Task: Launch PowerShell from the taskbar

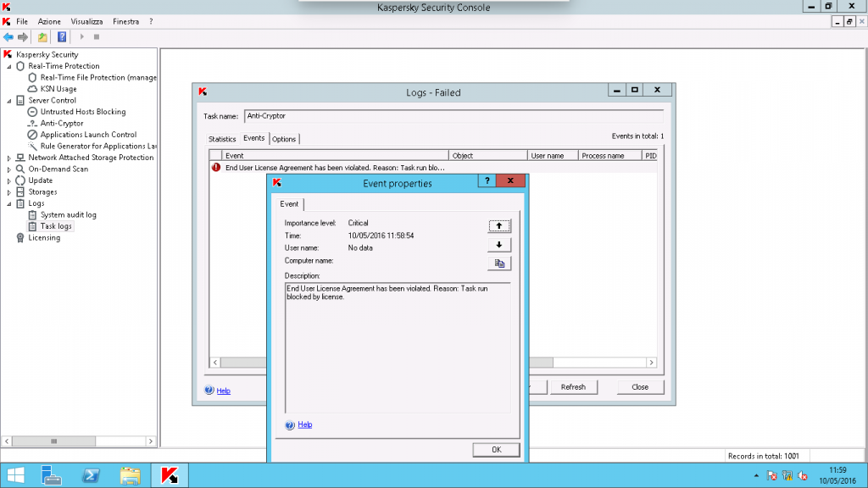Action: click(x=91, y=475)
